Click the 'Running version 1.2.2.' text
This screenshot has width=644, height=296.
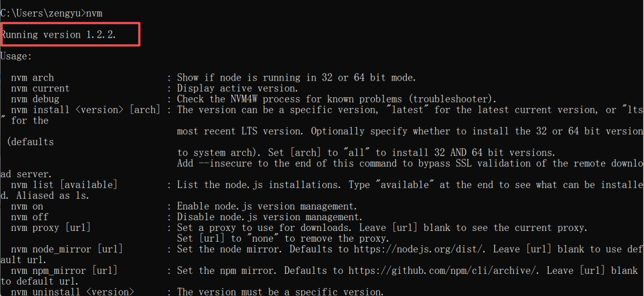tap(58, 35)
